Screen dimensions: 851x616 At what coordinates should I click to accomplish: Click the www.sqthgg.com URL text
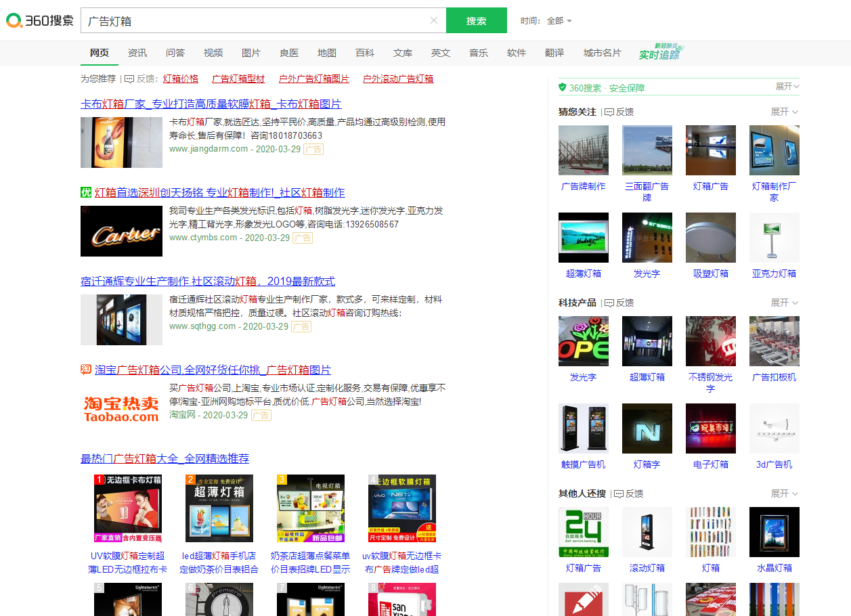[202, 326]
